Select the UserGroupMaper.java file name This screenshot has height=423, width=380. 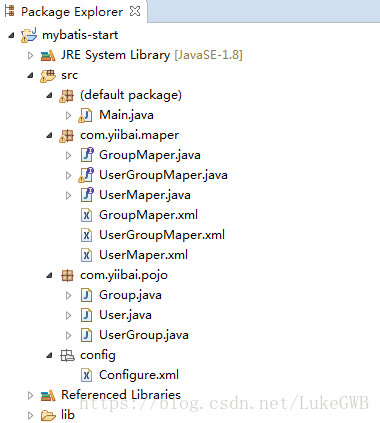(163, 175)
